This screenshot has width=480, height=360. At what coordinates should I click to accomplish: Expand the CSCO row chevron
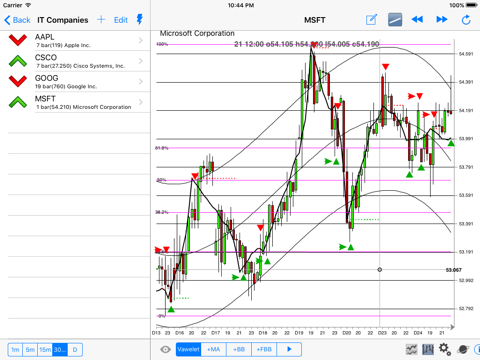point(141,61)
